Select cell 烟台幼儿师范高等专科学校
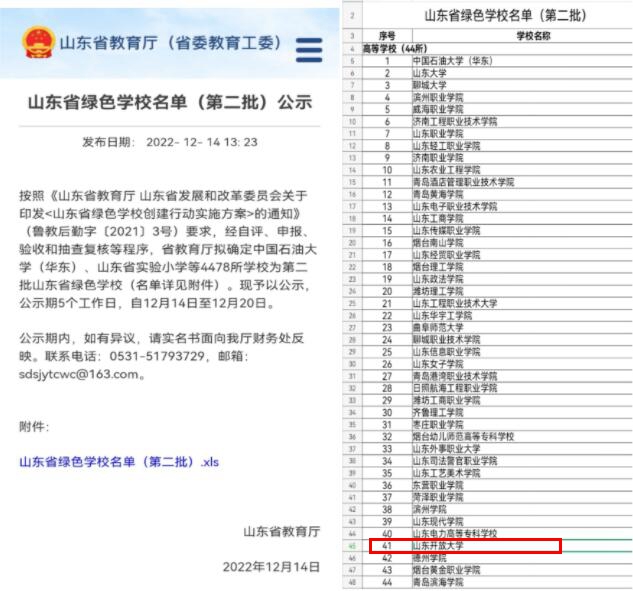Image resolution: width=633 pixels, height=591 pixels. click(x=522, y=436)
